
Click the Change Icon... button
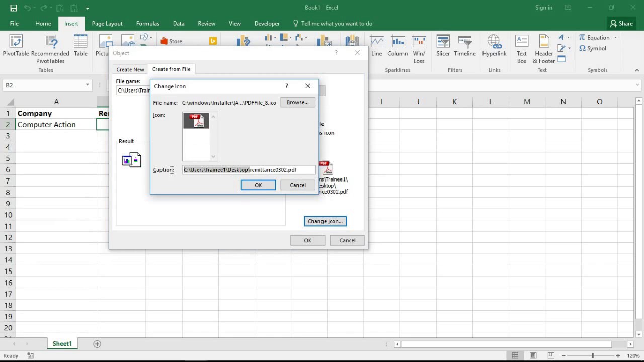(326, 221)
